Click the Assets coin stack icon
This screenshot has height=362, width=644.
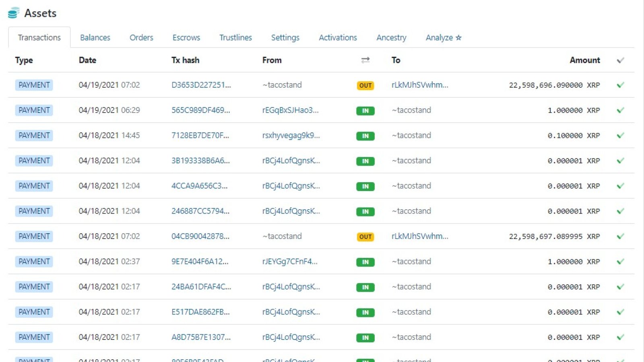point(14,13)
